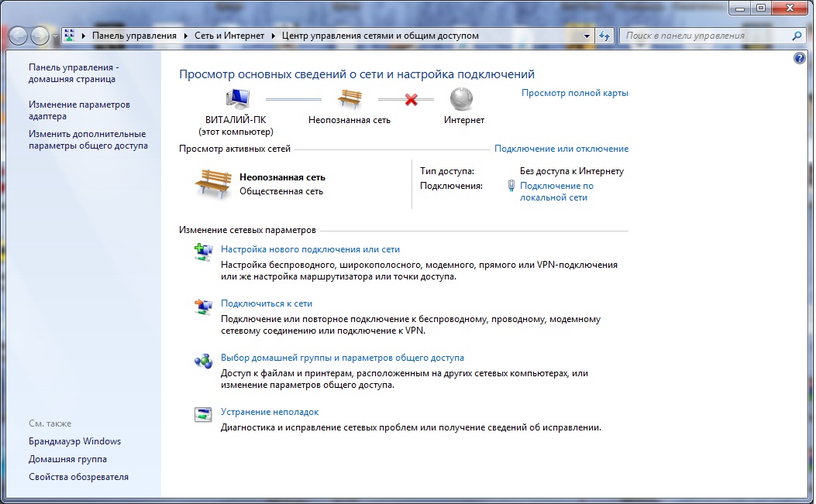Screen dimensions: 816x504
Task: Click the Подключения: label
Action: [x=451, y=186]
